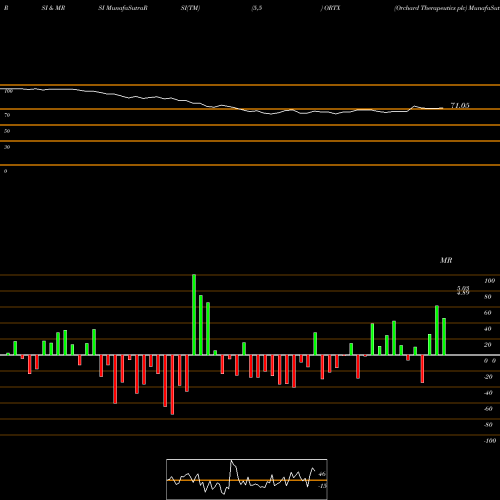Click the '70' label on RSI axis
The height and width of the screenshot is (500, 500).
point(7,115)
